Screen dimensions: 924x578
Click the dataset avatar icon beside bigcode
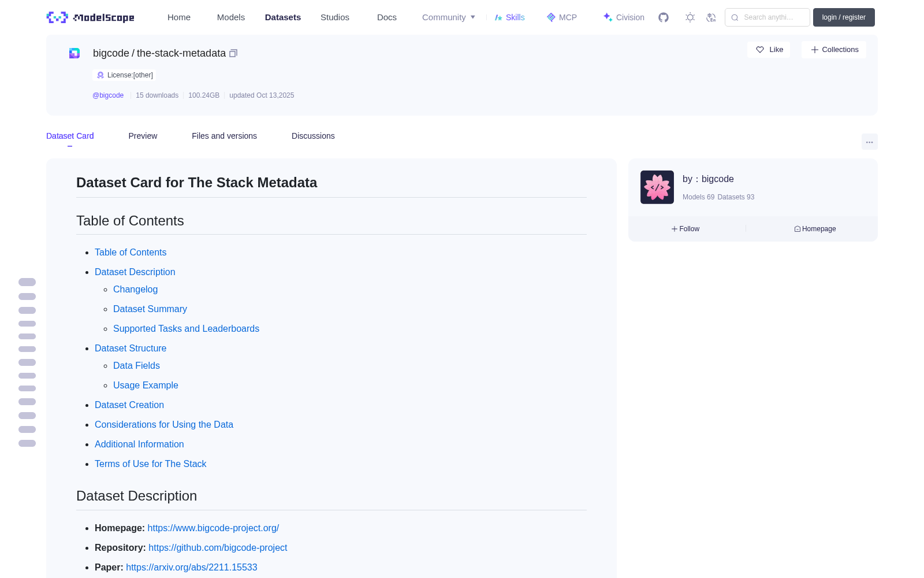click(74, 53)
